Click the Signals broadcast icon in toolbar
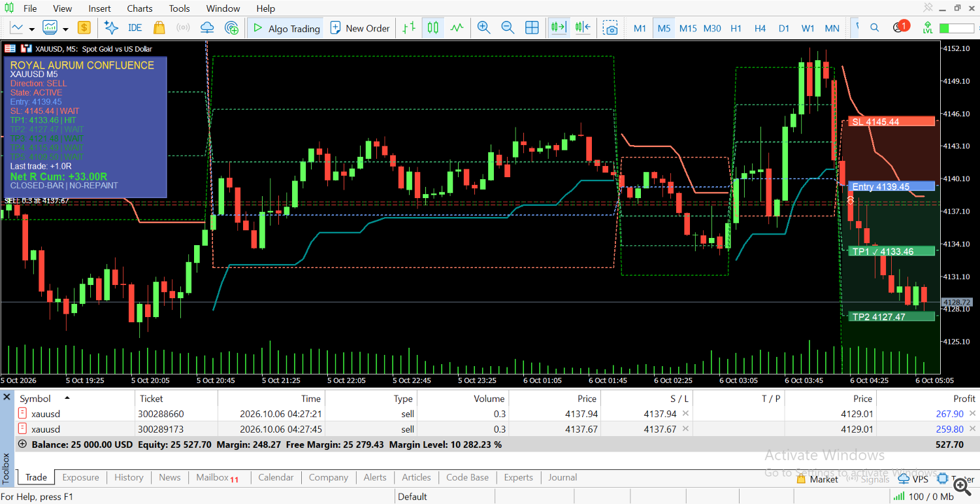The width and height of the screenshot is (980, 504). click(x=183, y=28)
